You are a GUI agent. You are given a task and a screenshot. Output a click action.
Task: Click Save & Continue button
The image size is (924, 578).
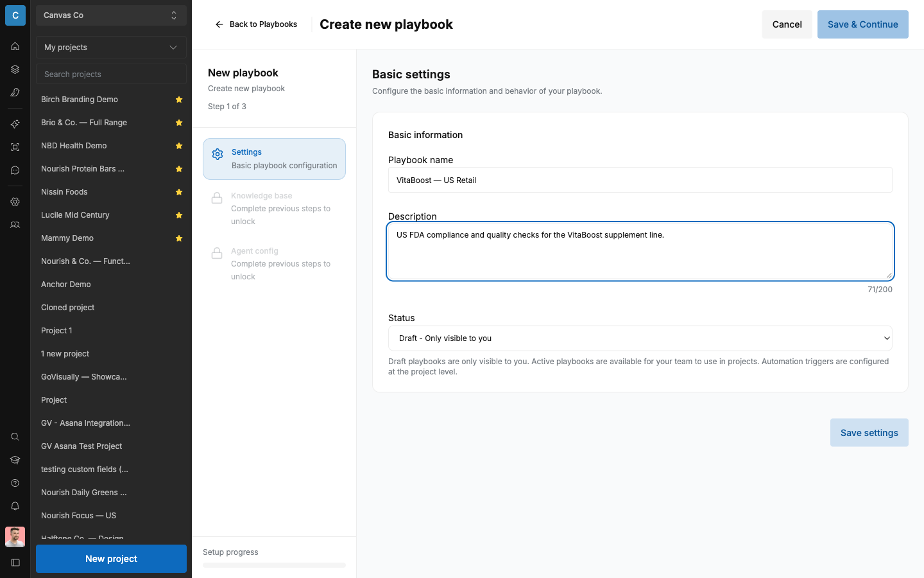[862, 24]
